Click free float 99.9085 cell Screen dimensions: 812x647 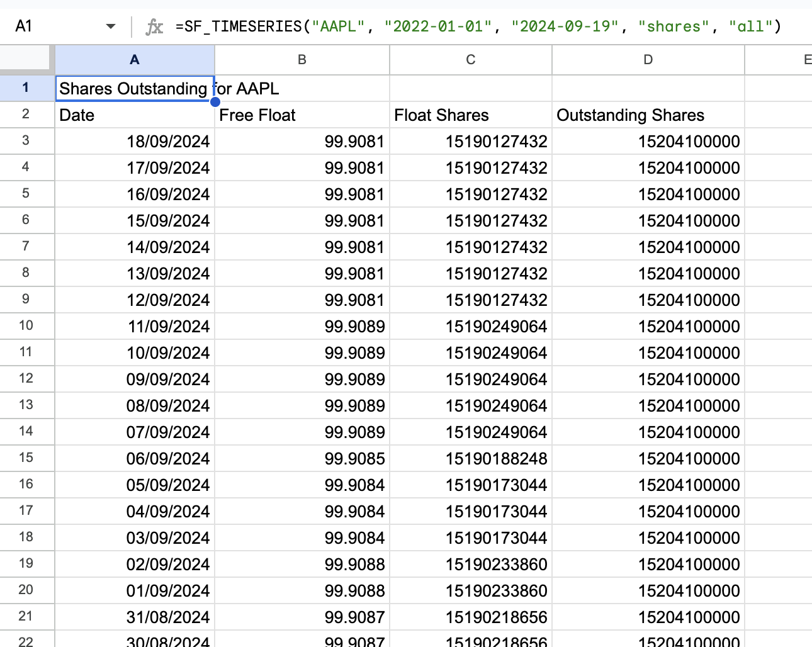point(302,459)
